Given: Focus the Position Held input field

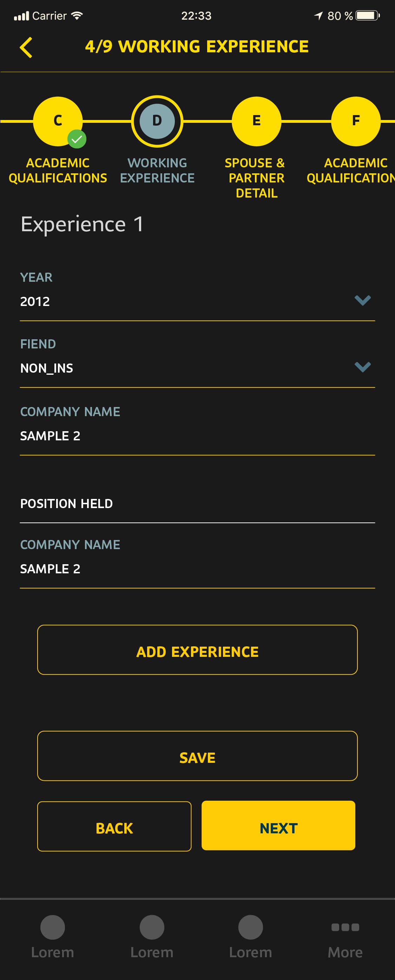Looking at the screenshot, I should (x=197, y=504).
